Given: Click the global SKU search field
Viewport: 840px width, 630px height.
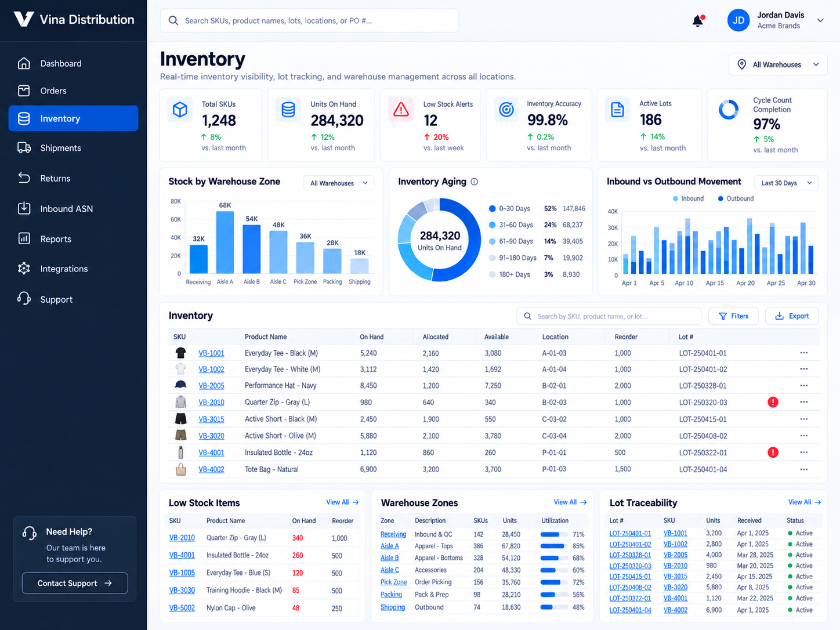Looking at the screenshot, I should (x=309, y=20).
